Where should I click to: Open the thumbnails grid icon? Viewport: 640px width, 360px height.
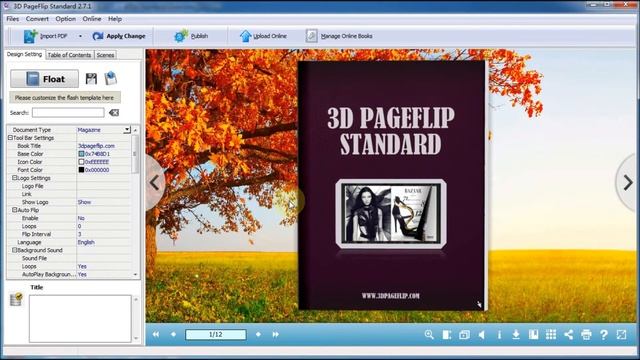pos(551,335)
